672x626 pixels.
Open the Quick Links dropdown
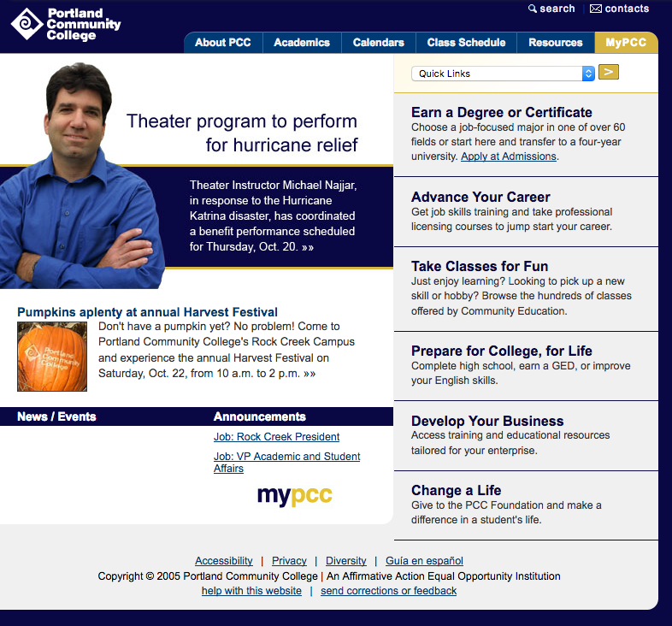click(x=503, y=74)
